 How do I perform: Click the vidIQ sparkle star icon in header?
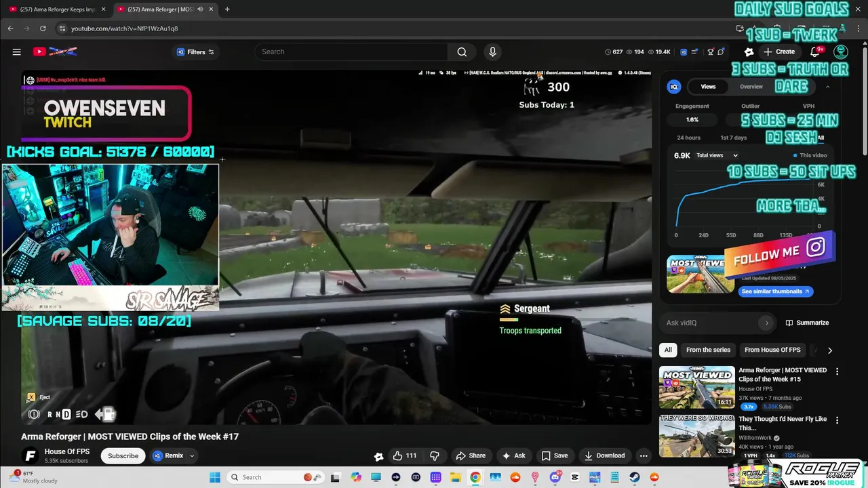[749, 52]
